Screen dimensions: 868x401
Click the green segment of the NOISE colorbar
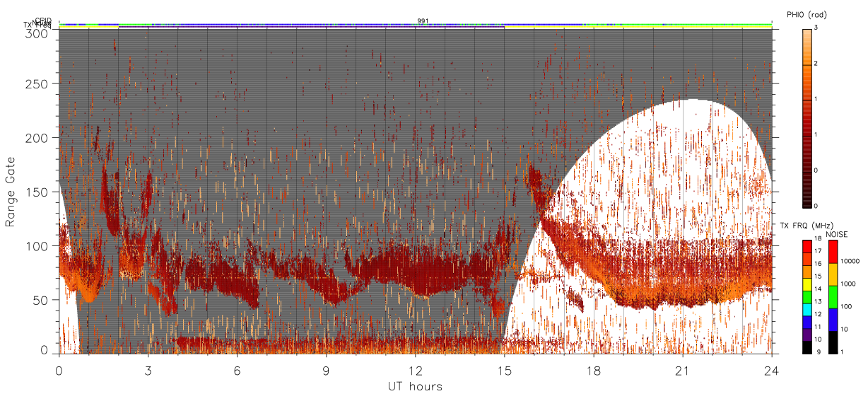(x=833, y=297)
